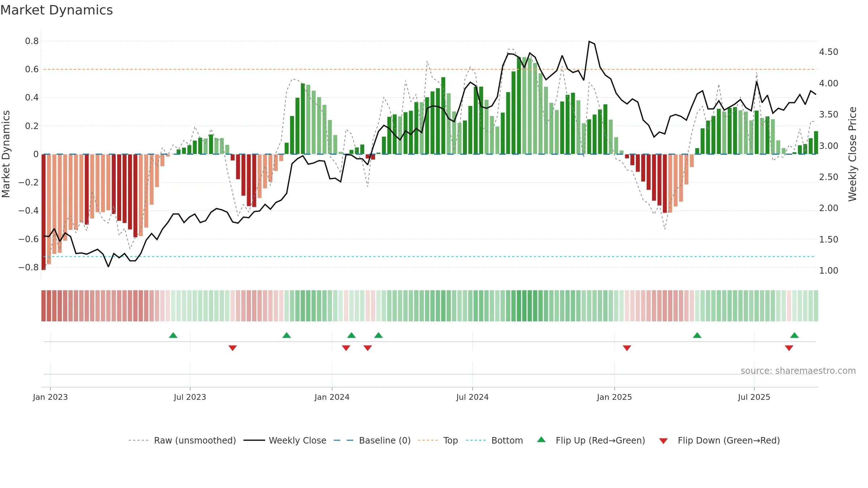The width and height of the screenshot is (868, 488).
Task: Click the first green flip-up marker before Jul 2023
Action: click(x=173, y=335)
